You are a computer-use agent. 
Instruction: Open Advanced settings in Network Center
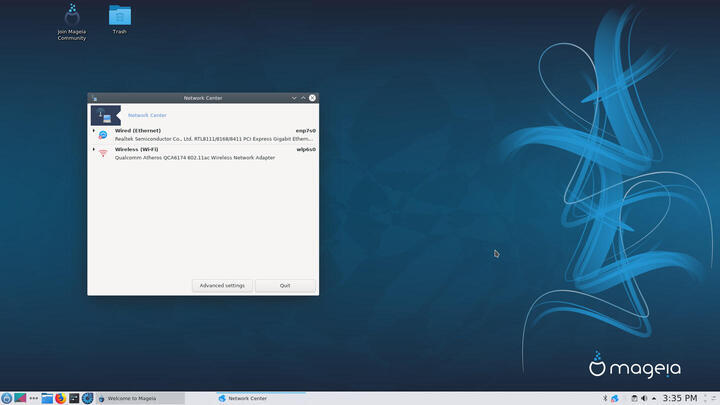coord(222,286)
